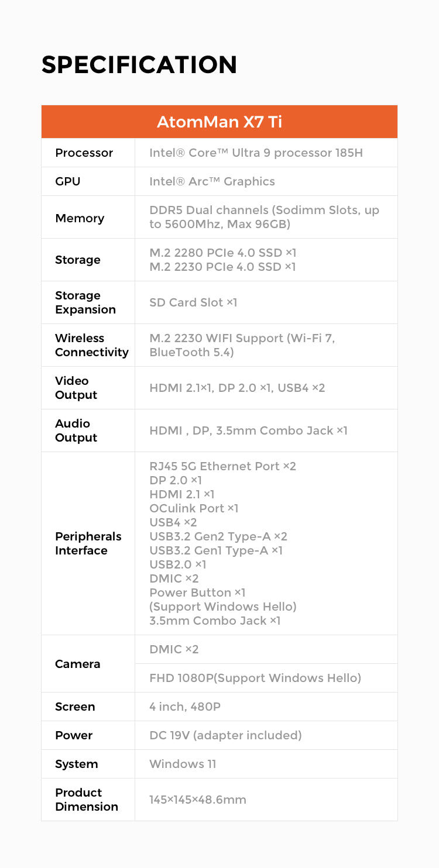Image resolution: width=439 pixels, height=868 pixels.
Task: Click the FHD 1080P camera value
Action: [255, 678]
